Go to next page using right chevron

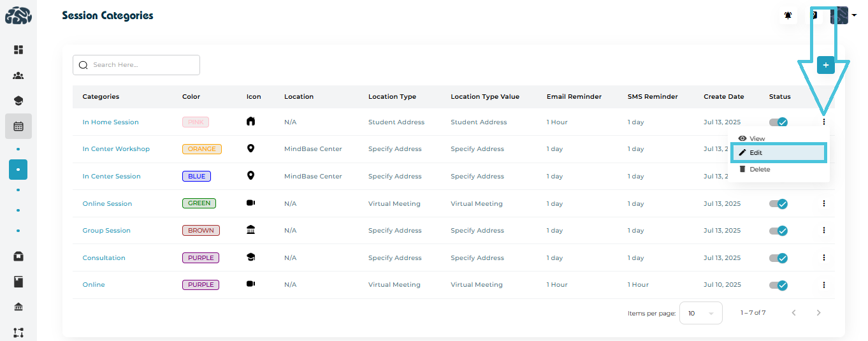(x=818, y=313)
